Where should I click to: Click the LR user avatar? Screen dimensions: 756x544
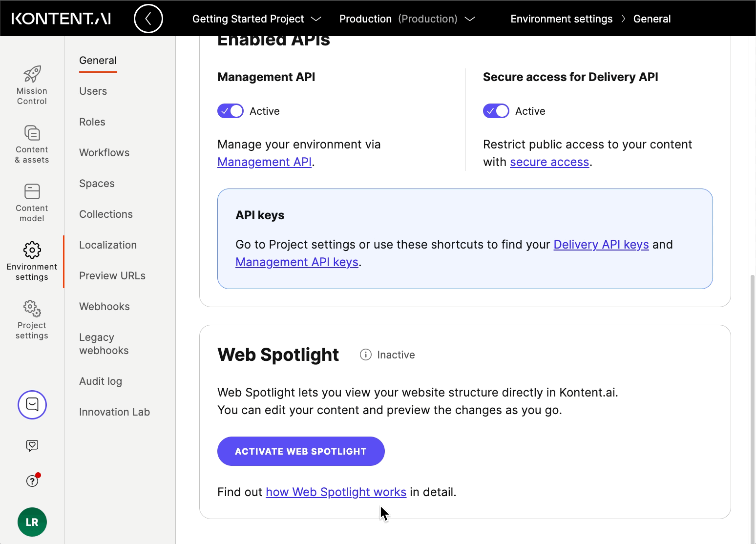click(x=32, y=522)
